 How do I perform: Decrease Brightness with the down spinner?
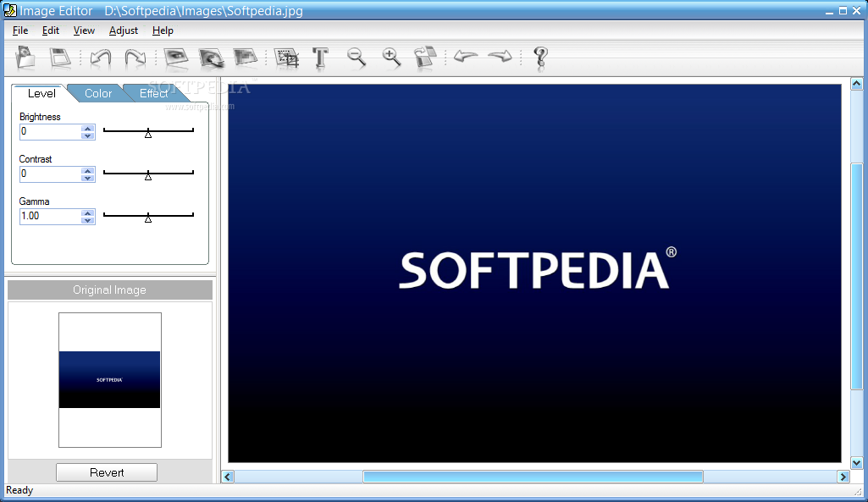87,135
